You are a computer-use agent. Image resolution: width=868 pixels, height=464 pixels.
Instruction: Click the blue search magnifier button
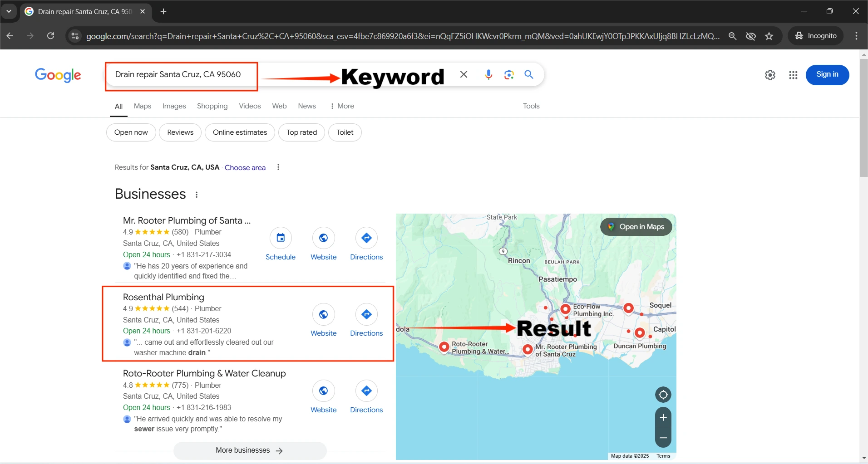[529, 74]
